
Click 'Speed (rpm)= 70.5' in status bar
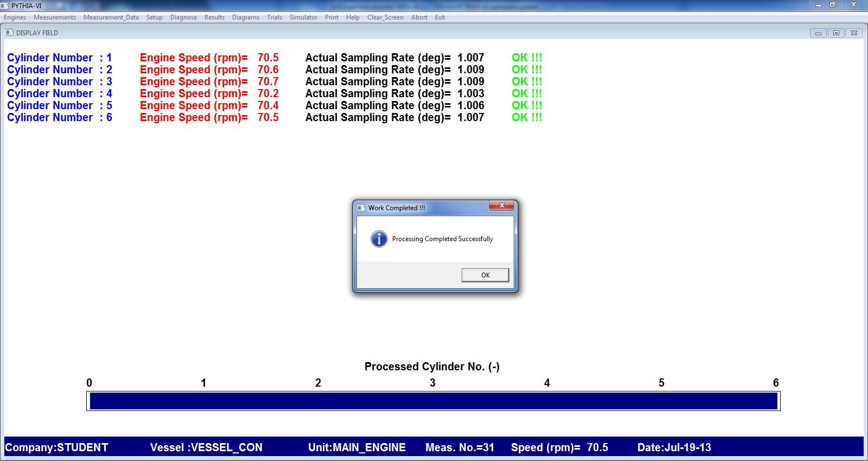(559, 447)
